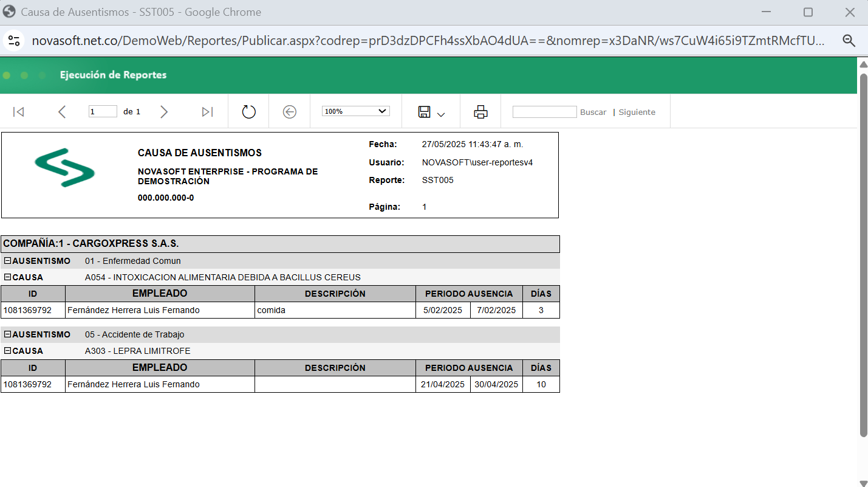Screen dimensions: 868x487
Task: Go back to parent report
Action: point(290,112)
